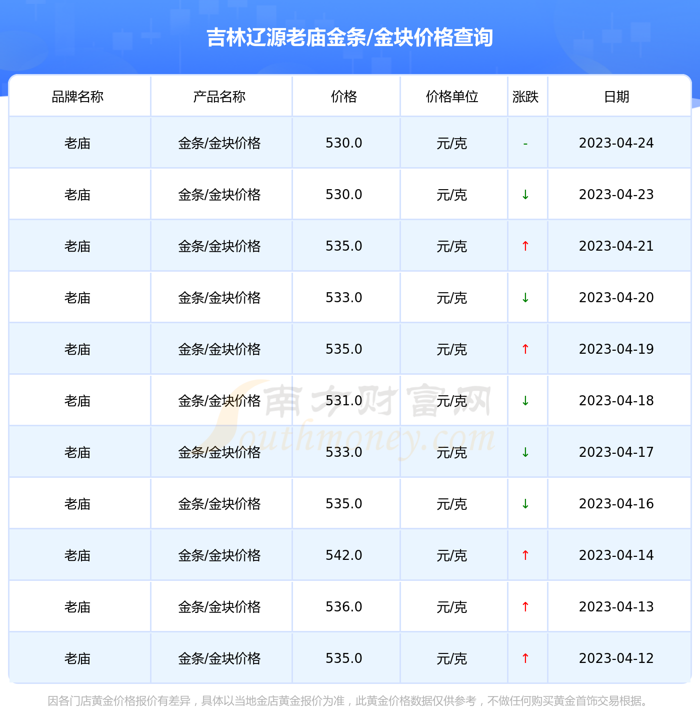
Task: Click the red up arrow for 2023-04-13
Action: 525,607
